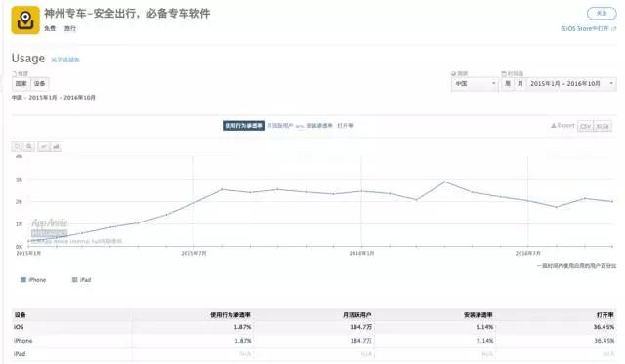Select the zoom magnifier chart tool
The height and width of the screenshot is (364, 625).
coord(29,147)
